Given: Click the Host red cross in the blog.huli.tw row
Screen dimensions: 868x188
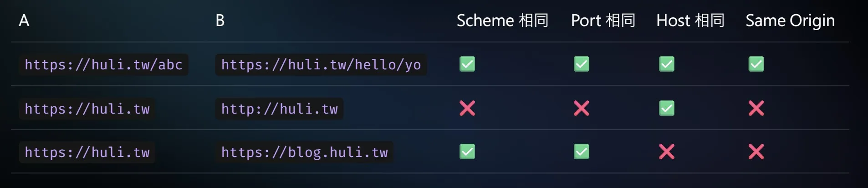Looking at the screenshot, I should [x=667, y=151].
